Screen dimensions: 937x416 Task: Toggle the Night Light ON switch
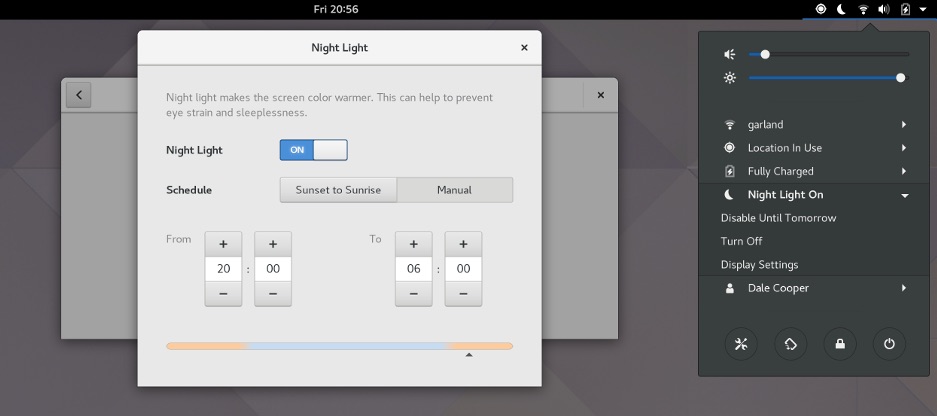[313, 150]
